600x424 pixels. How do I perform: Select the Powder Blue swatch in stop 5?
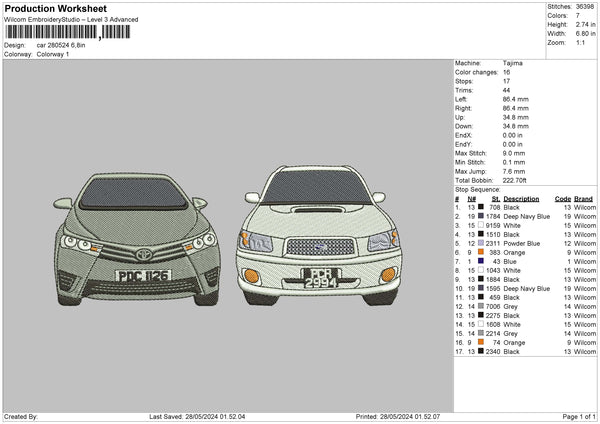click(x=481, y=243)
